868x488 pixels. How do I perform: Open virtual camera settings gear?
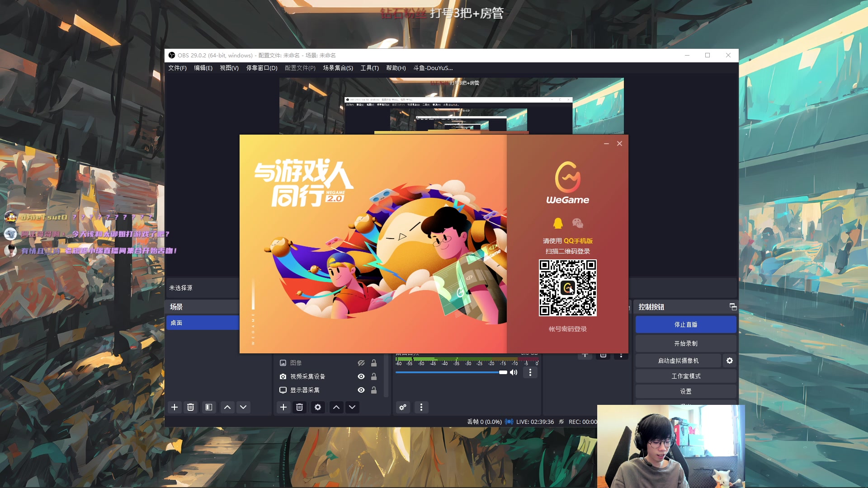(730, 361)
